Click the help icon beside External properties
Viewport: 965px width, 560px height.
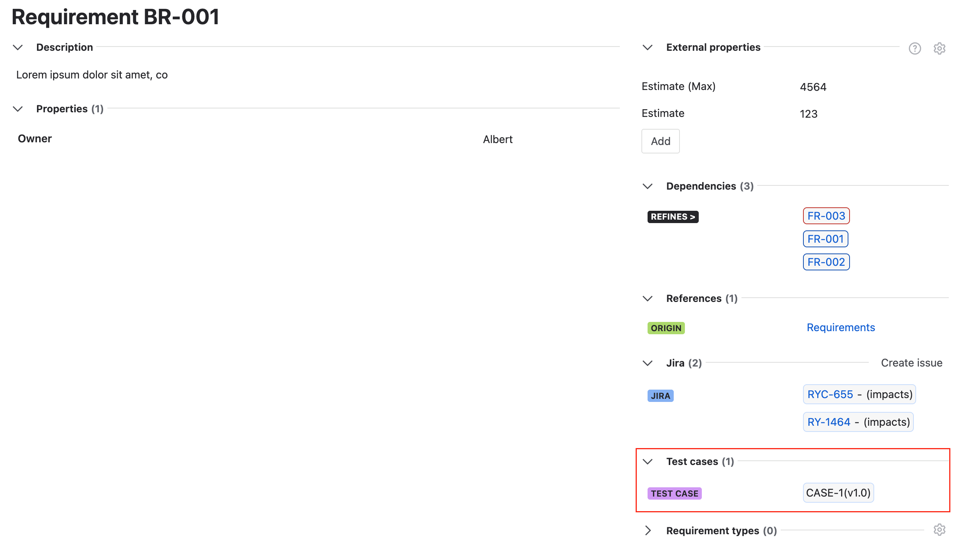(915, 48)
